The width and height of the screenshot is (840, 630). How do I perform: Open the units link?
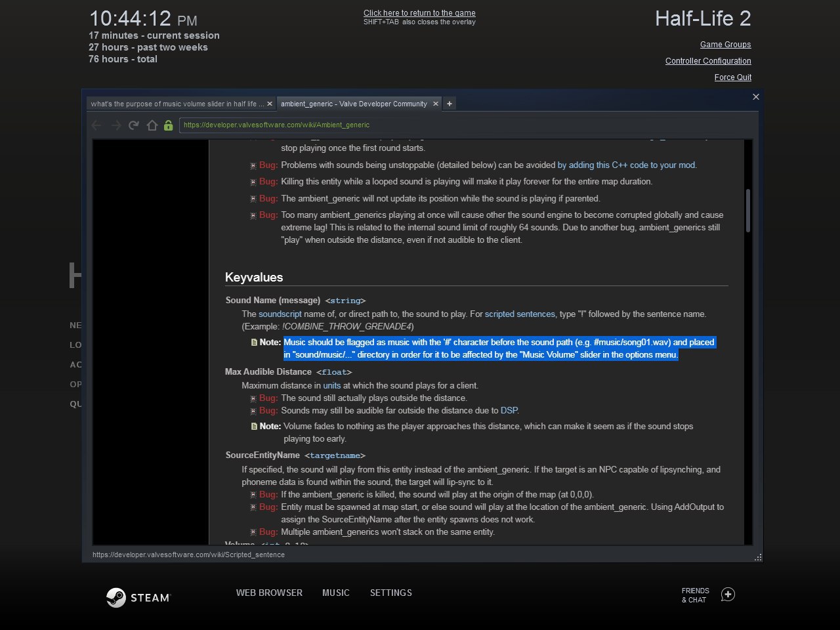point(331,386)
